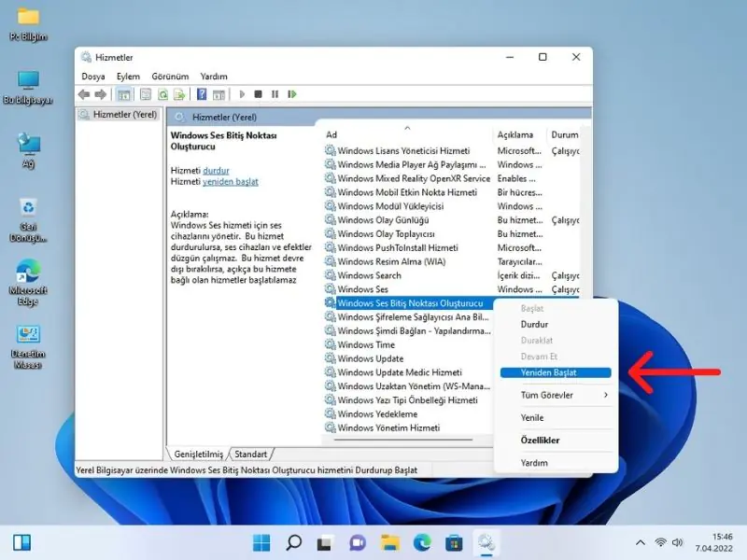Start the service using the play toolbar icon

pyautogui.click(x=241, y=93)
